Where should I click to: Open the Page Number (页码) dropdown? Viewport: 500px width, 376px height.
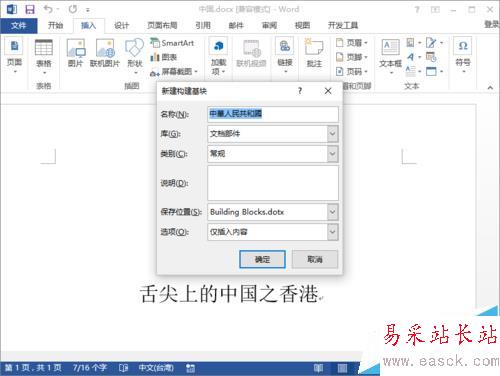[x=352, y=71]
